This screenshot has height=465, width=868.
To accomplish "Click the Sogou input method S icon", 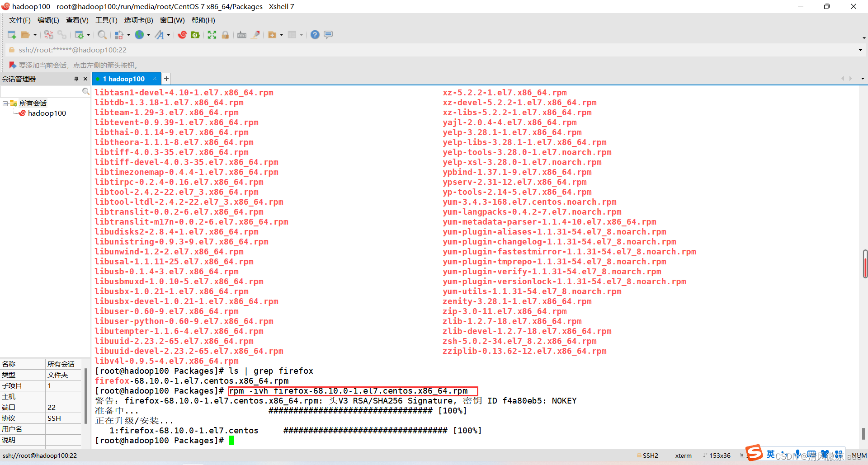I will click(754, 452).
